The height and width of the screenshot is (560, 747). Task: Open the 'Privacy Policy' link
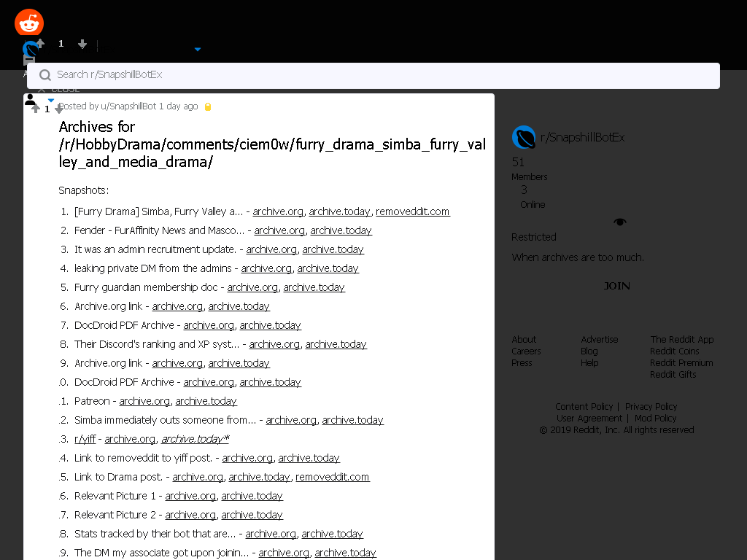tap(651, 407)
